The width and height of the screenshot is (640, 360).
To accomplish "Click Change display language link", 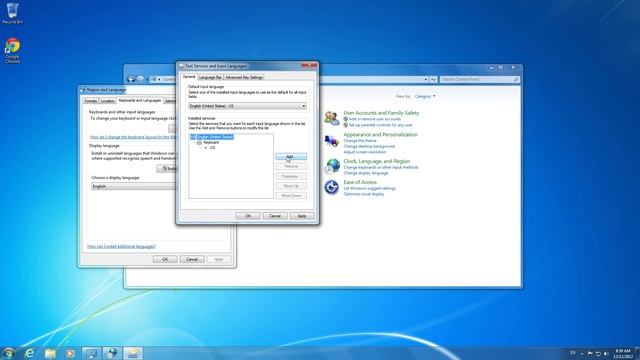I will pos(366,173).
